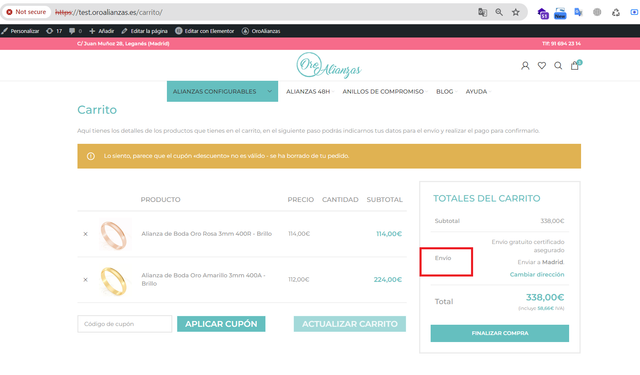This screenshot has height=375, width=640.
Task: Remove Alianza Oro Rosa from cart
Action: click(x=85, y=234)
